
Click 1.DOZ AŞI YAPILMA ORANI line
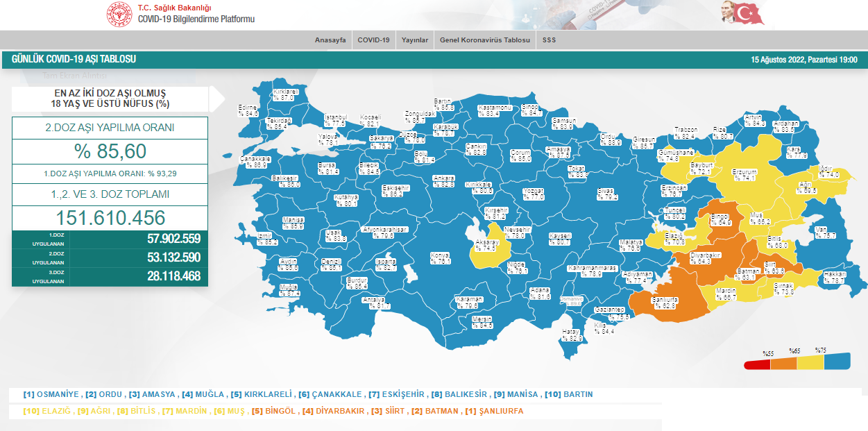(x=110, y=174)
